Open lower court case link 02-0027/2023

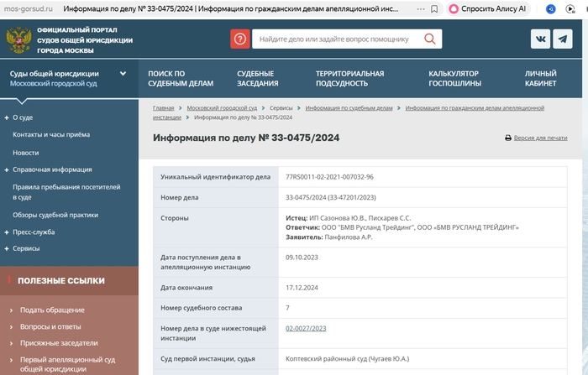tap(306, 328)
